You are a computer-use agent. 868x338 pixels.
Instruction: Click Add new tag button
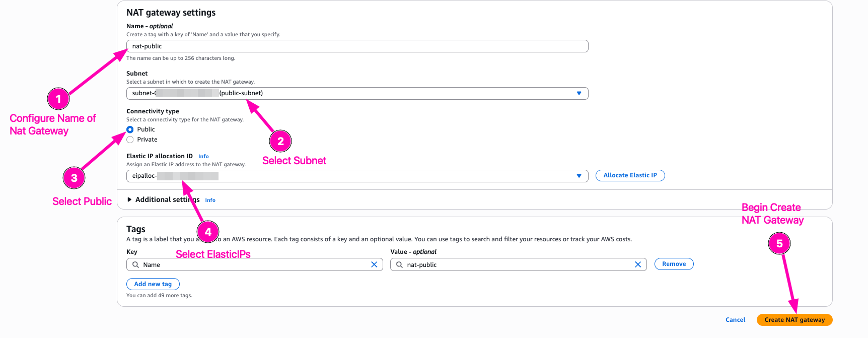click(x=153, y=284)
